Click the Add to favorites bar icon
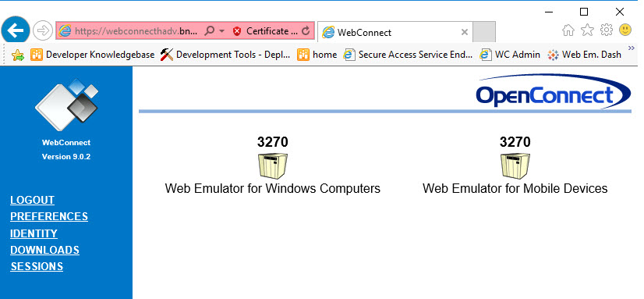644x299 pixels. point(18,55)
